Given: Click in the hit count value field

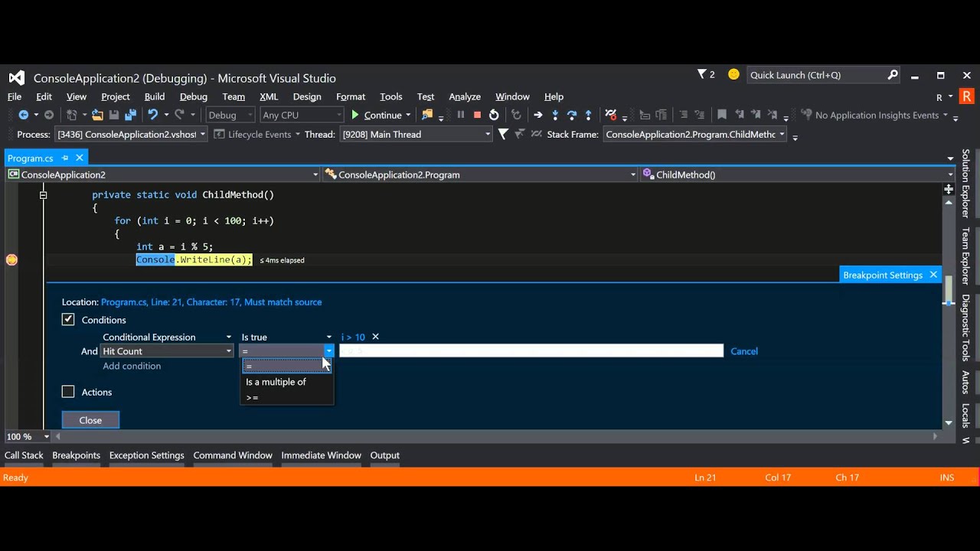Looking at the screenshot, I should (531, 351).
